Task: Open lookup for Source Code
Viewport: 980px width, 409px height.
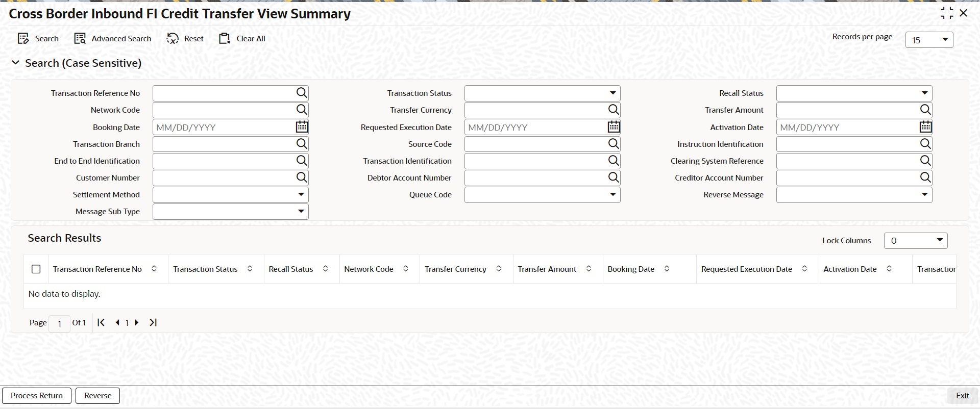Action: [614, 144]
